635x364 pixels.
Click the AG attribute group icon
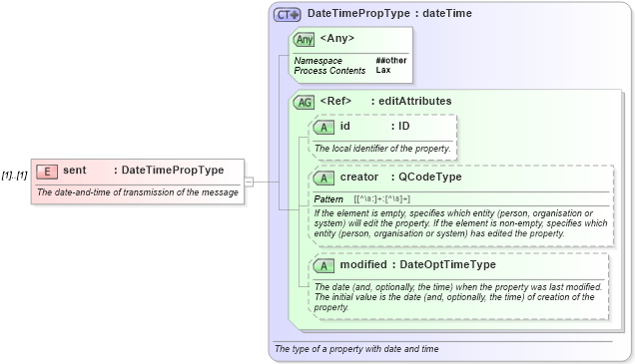pos(305,103)
